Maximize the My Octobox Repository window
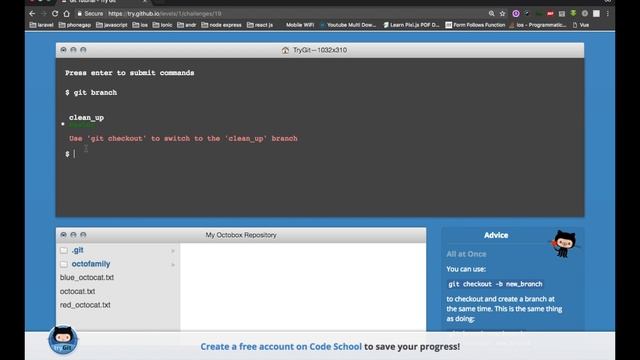The height and width of the screenshot is (360, 640). tap(83, 235)
